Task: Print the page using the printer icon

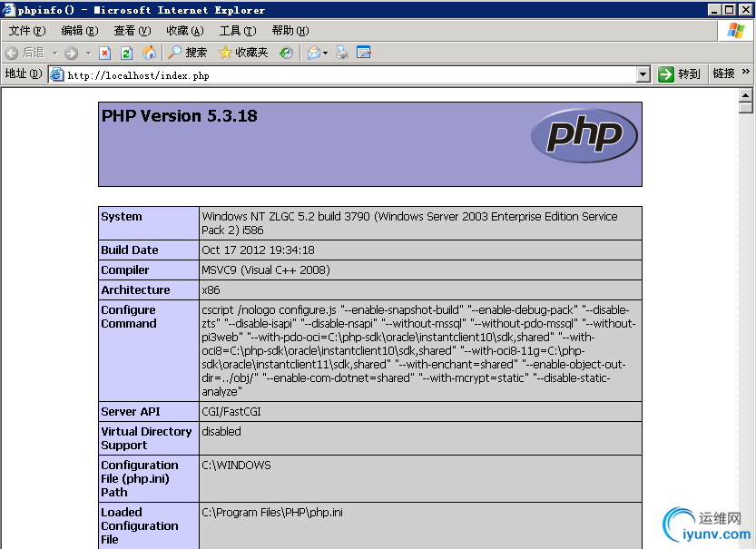Action: click(342, 53)
